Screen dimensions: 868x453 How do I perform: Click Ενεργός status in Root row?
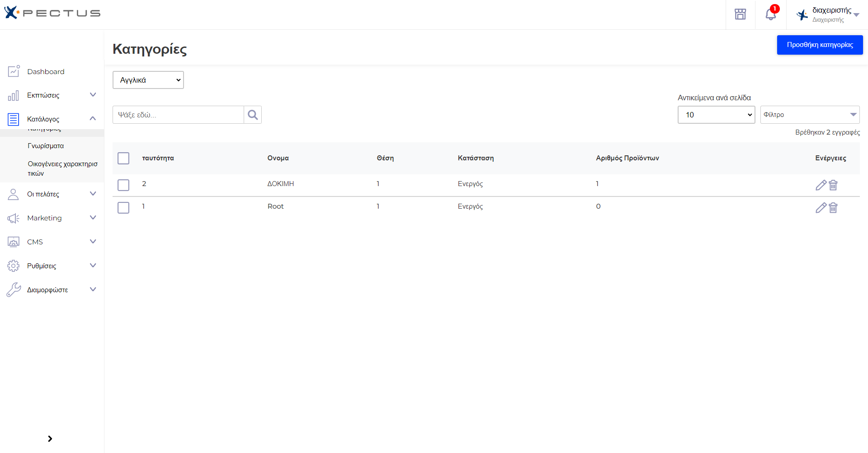click(x=470, y=206)
